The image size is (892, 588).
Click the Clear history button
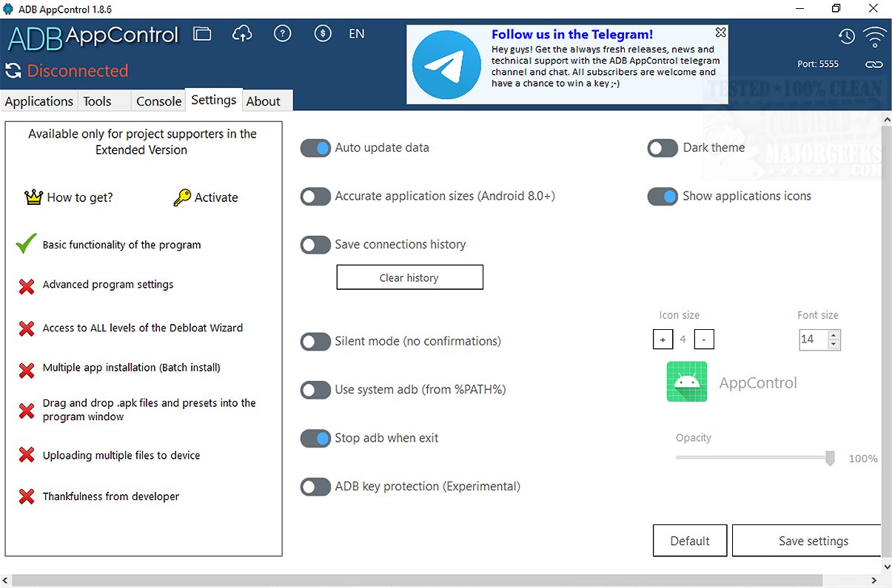tap(409, 277)
